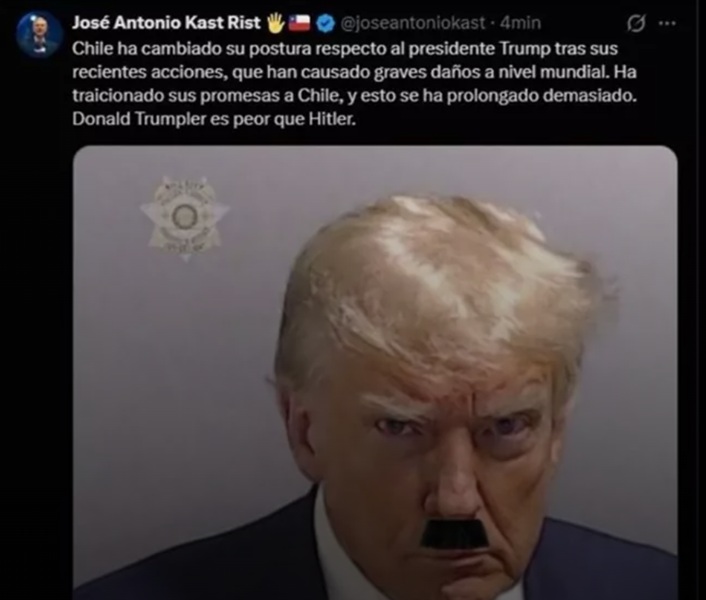Open the attached photo in full view
Screen dimensions: 706x600
pos(375,373)
